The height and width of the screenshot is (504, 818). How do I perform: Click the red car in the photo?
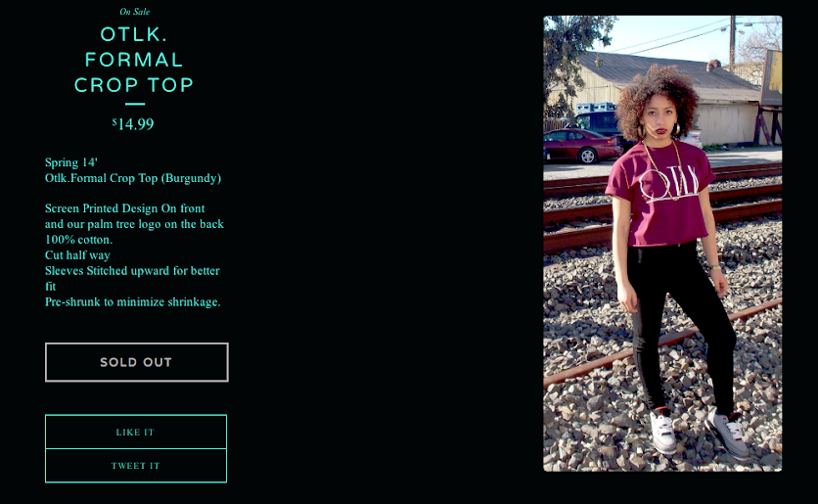click(x=580, y=146)
